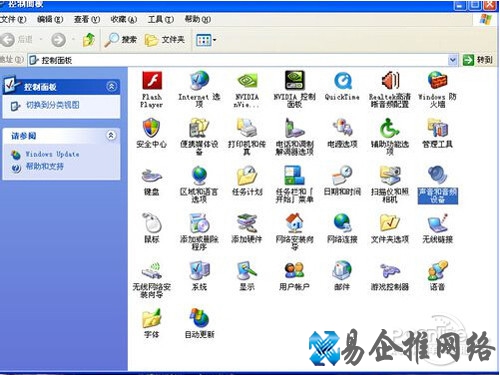Toggle the 文件夹 folders pane button
The image size is (500, 375).
(165, 40)
